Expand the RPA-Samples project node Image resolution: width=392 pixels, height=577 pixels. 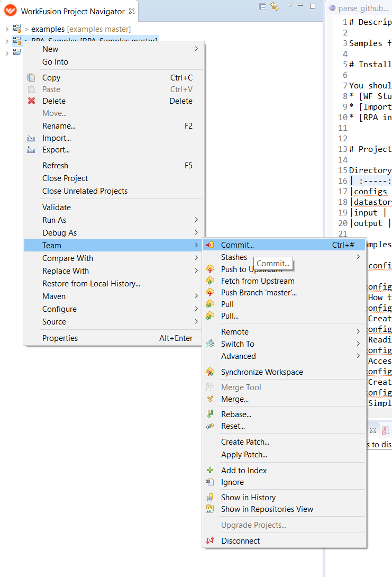click(7, 41)
